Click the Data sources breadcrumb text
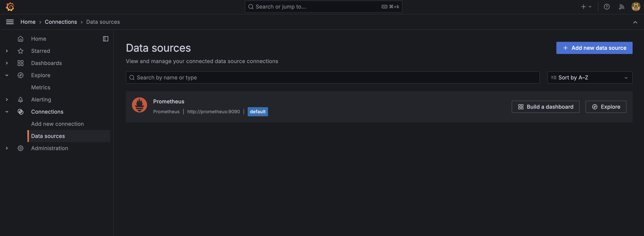 [x=103, y=22]
